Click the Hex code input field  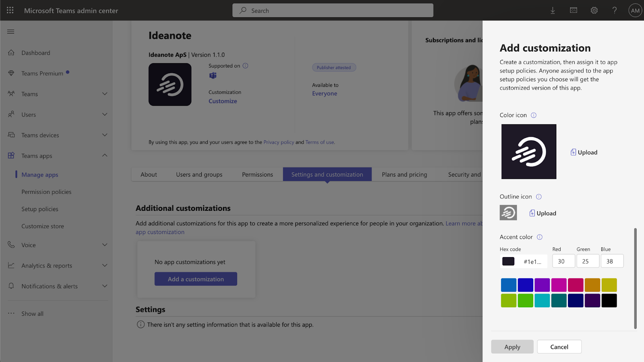[524, 261]
